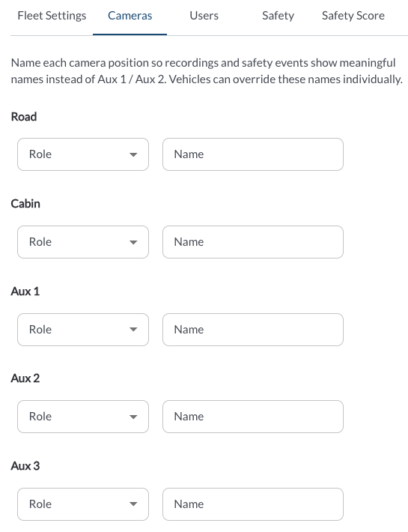Open the Aux 1 Role dropdown
Image resolution: width=408 pixels, height=532 pixels.
coord(83,330)
